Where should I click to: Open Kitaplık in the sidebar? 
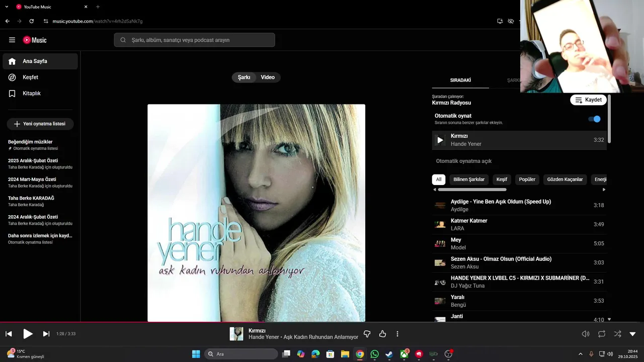pos(40,94)
